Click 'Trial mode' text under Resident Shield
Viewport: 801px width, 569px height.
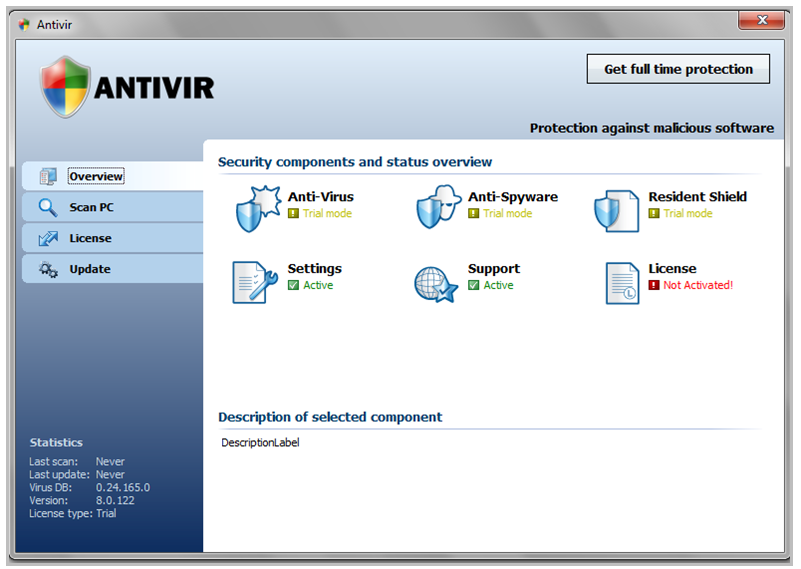pyautogui.click(x=688, y=213)
